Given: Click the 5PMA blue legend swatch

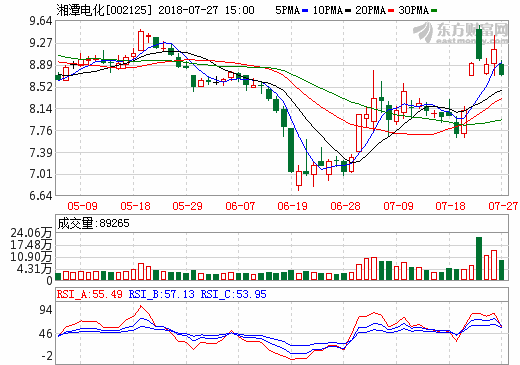Looking at the screenshot, I should 305,11.
